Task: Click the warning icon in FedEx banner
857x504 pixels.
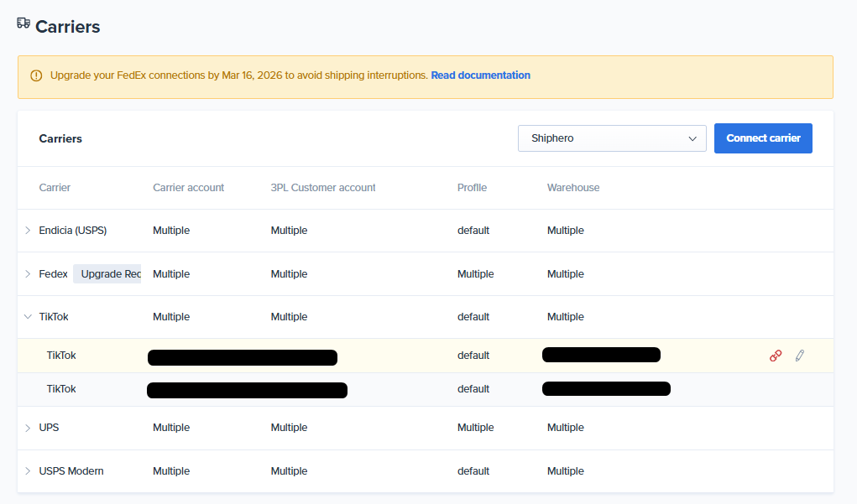Action: 36,75
